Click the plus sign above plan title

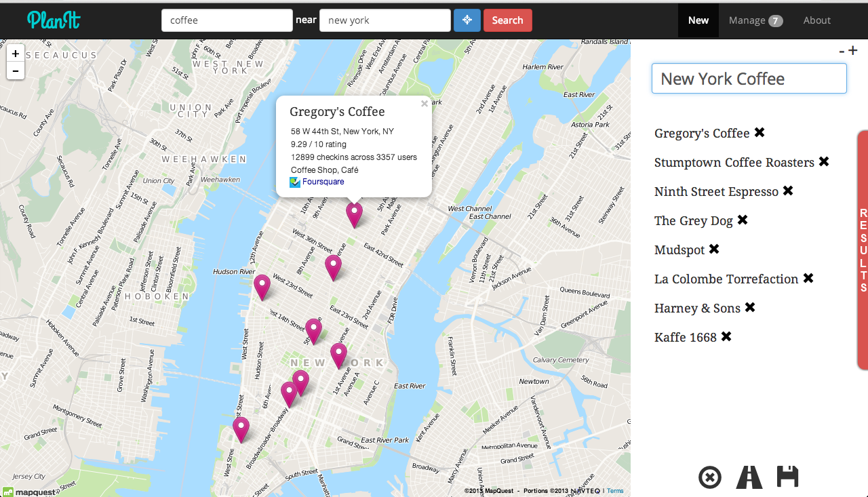(853, 50)
